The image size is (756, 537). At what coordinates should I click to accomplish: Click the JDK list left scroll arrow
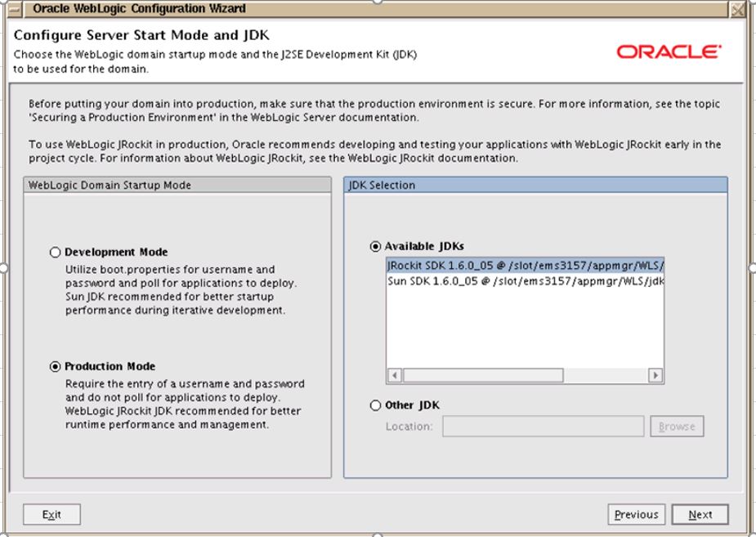pos(395,375)
